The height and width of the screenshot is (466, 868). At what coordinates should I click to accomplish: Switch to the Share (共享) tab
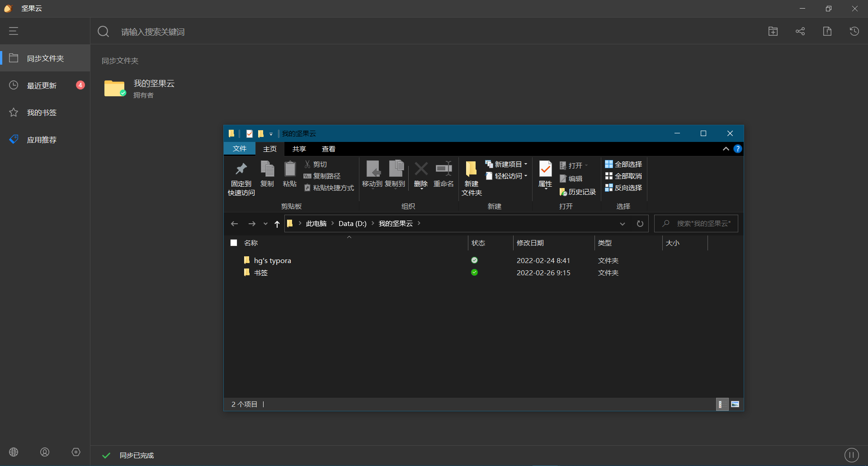pos(299,149)
